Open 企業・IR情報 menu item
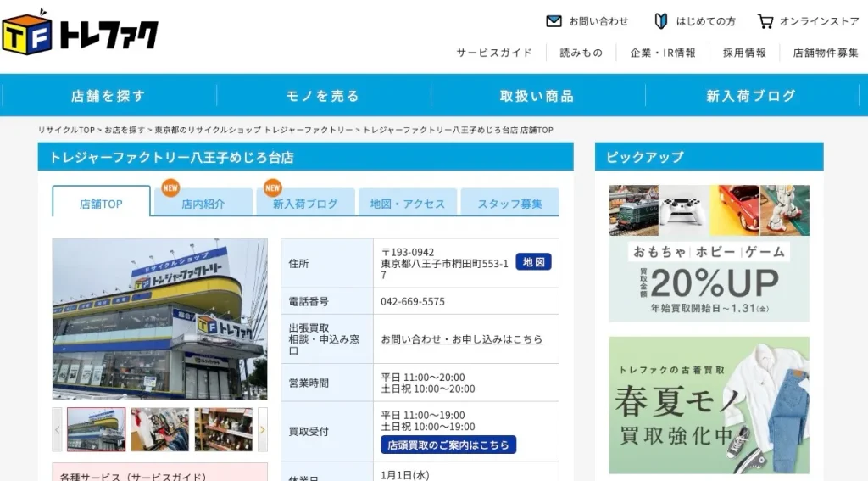 pos(663,53)
